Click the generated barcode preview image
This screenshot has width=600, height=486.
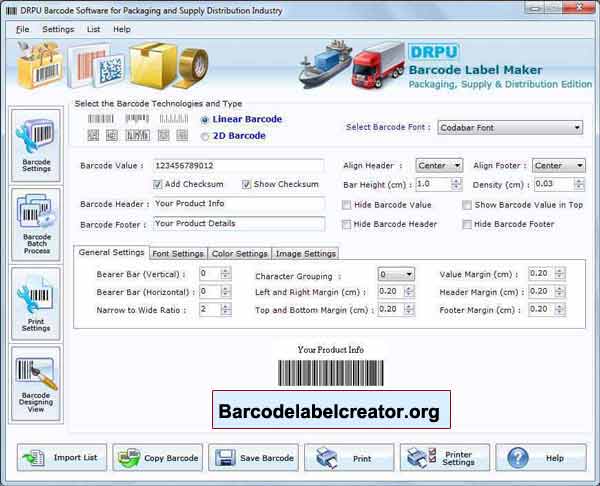click(331, 373)
